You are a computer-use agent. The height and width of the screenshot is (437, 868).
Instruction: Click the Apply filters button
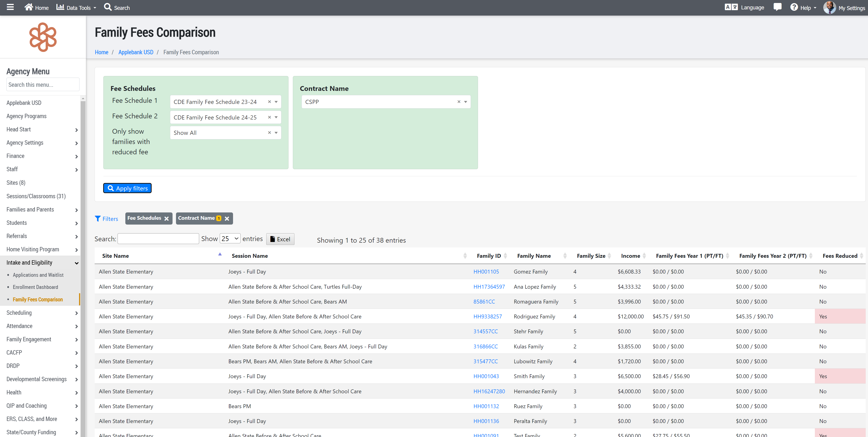point(127,188)
